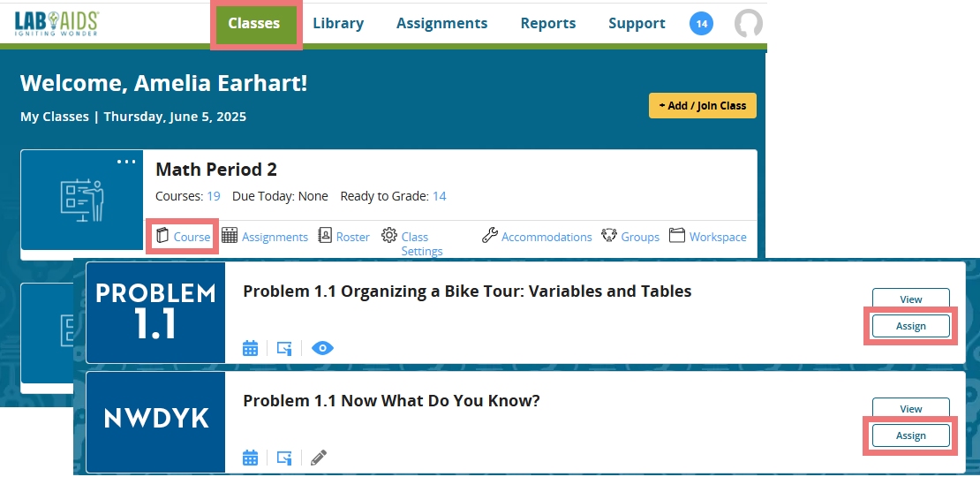
Task: Open Accommodations for Math Period 2
Action: [537, 237]
